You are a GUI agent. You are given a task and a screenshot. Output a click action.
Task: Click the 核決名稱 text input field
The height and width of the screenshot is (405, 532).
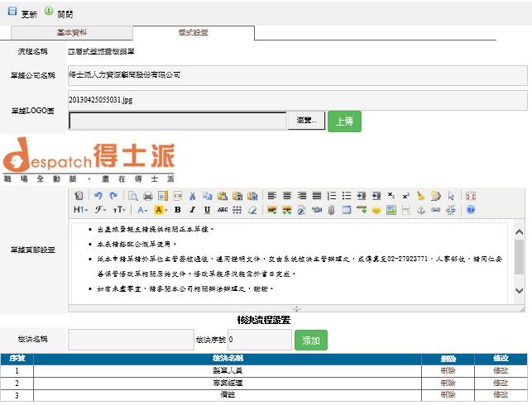click(x=131, y=340)
